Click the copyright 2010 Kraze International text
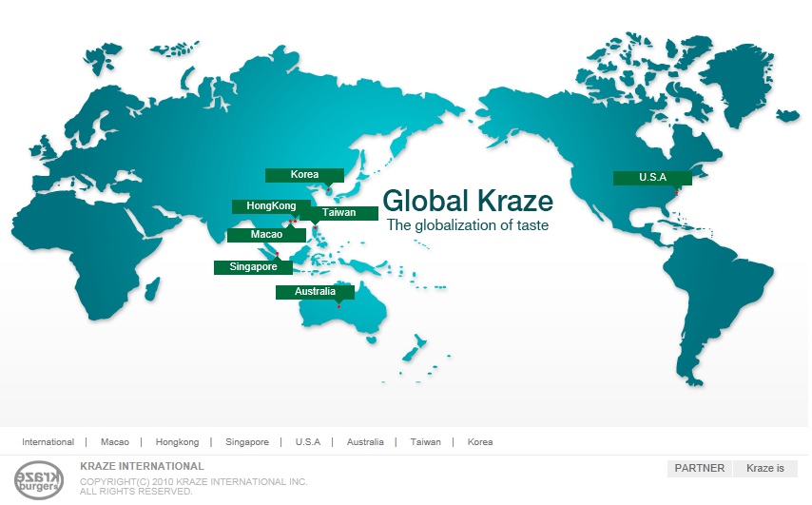Viewport: 812px width, 505px height. pos(194,486)
